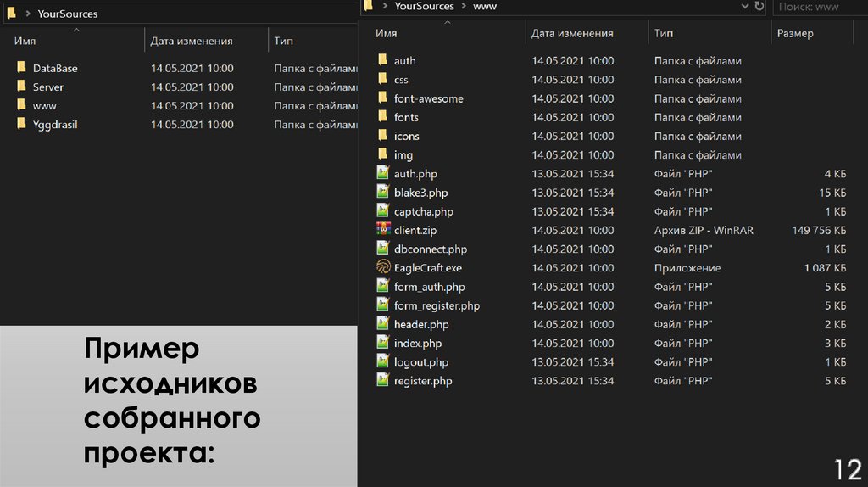The image size is (868, 487).
Task: Sort www window by Тип column
Action: coord(663,33)
